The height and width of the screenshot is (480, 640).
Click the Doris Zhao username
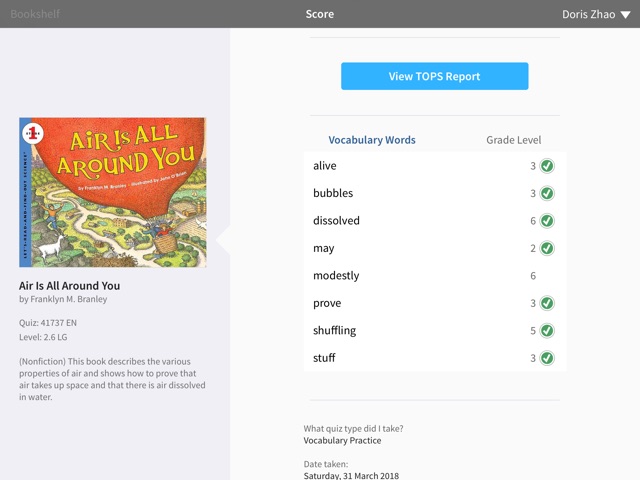[588, 14]
